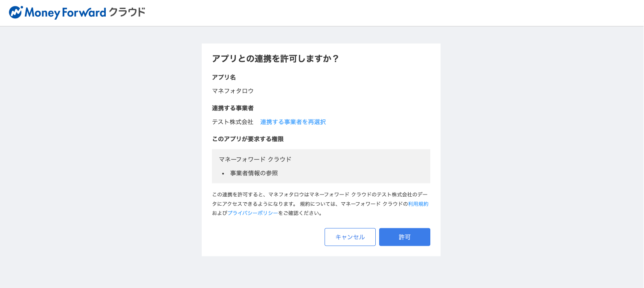The image size is (644, 288).
Task: Click the 許可 approval button
Action: pyautogui.click(x=404, y=237)
